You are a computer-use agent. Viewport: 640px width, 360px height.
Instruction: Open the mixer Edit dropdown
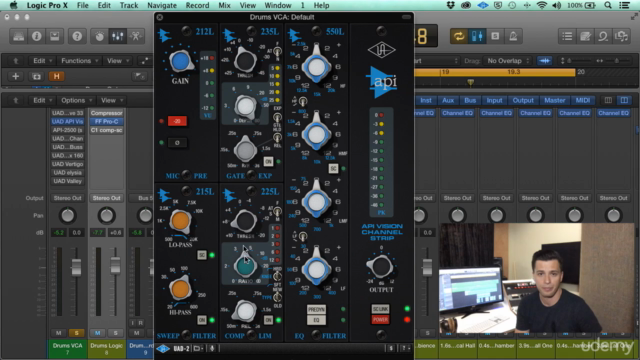[42, 100]
